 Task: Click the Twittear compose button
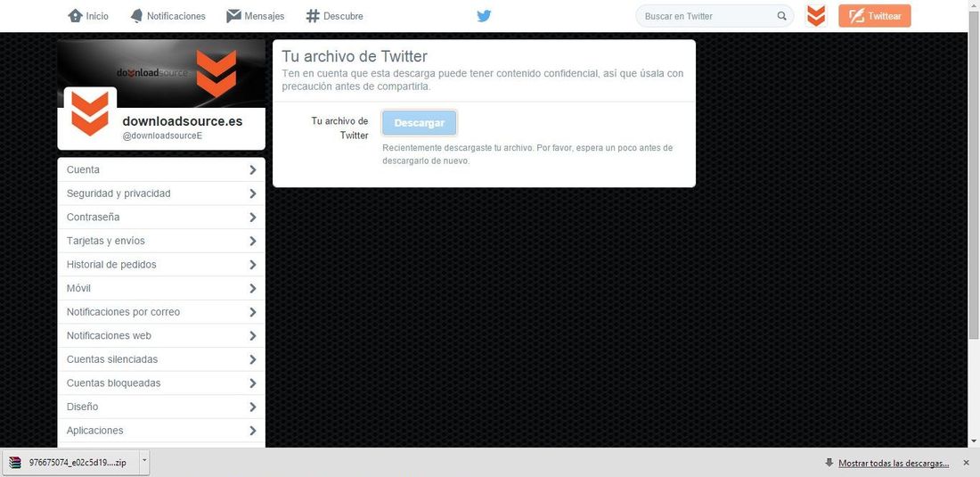(874, 16)
